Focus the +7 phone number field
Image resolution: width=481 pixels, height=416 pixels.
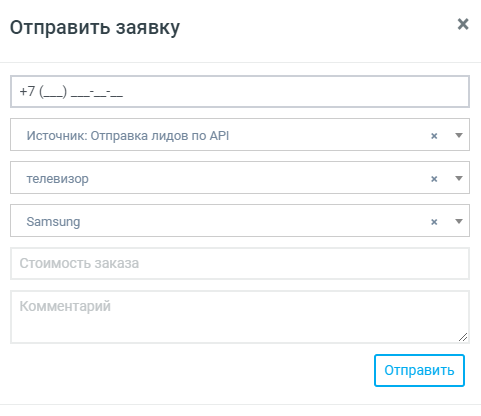pos(240,91)
